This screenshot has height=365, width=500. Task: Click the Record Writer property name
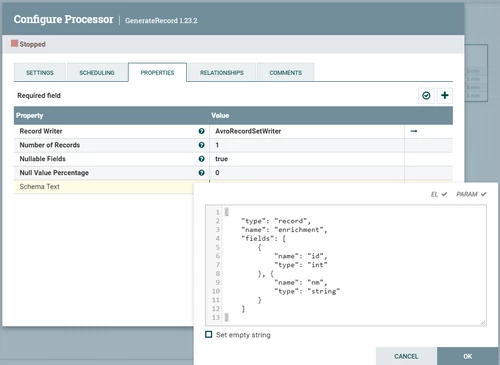[x=41, y=131]
